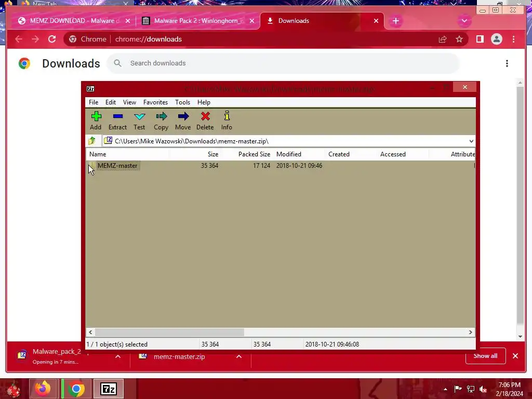Image resolution: width=532 pixels, height=399 pixels.
Task: Toggle Chrome side panel icon
Action: [x=480, y=39]
